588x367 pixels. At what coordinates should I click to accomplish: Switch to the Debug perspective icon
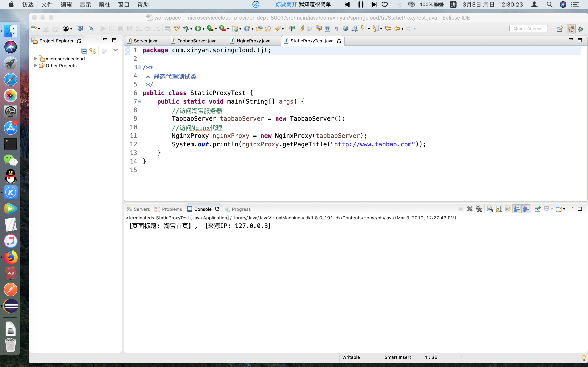coord(581,29)
